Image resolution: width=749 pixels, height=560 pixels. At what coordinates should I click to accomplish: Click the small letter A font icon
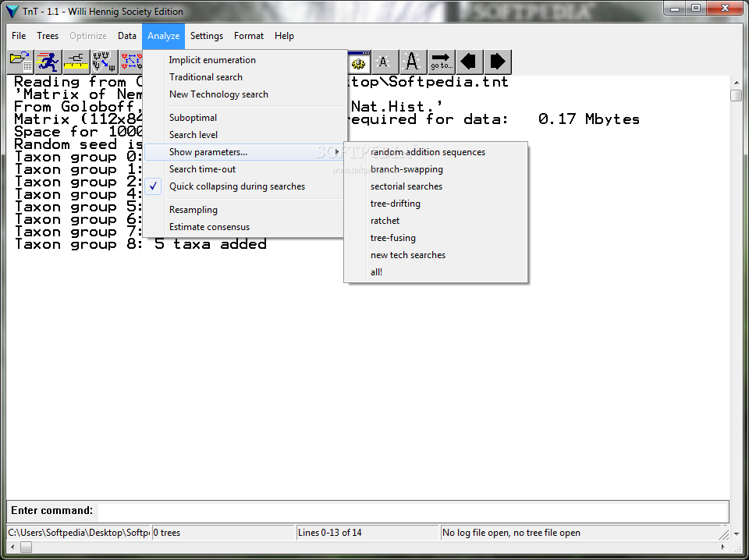click(x=385, y=62)
